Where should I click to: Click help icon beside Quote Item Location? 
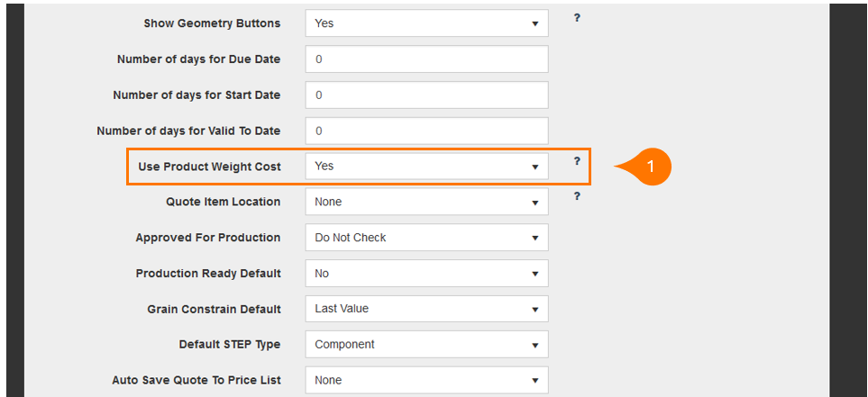pos(576,196)
